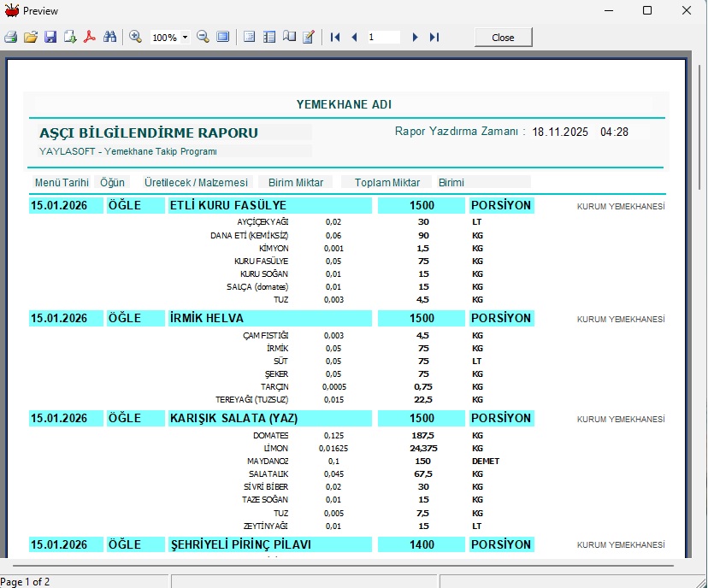The image size is (708, 588).
Task: Open page settings book icon
Action: click(289, 38)
